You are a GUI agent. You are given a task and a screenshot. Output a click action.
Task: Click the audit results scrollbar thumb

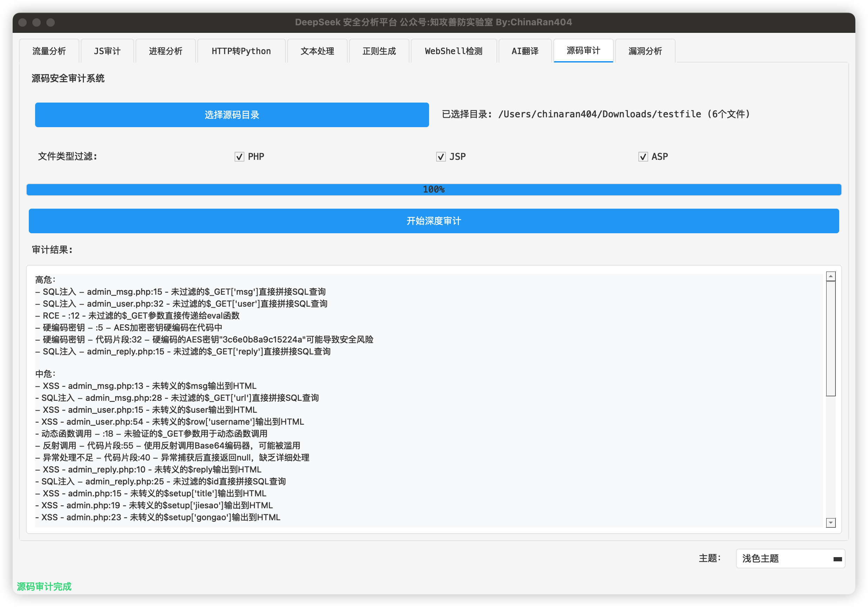coord(830,339)
